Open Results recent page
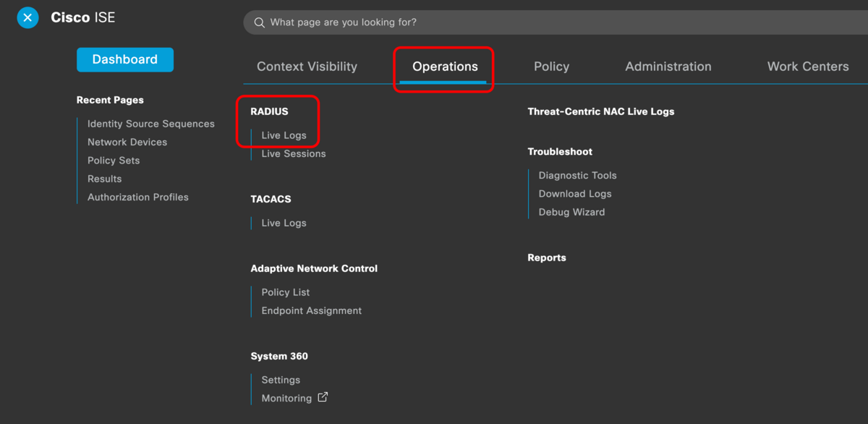868x424 pixels. coord(105,179)
